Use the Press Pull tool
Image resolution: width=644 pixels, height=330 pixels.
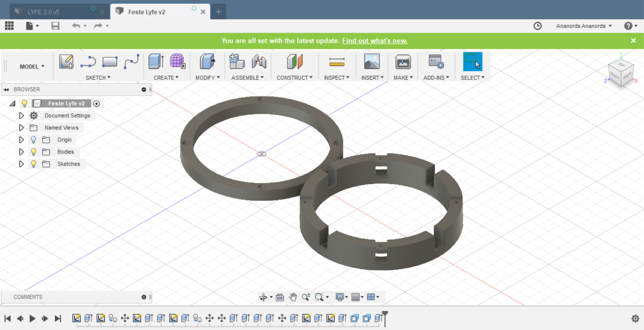(207, 62)
